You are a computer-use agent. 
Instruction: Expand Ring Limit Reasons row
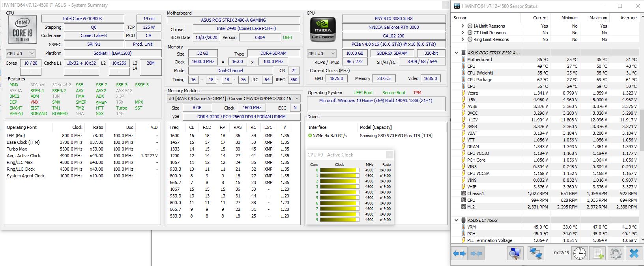(x=463, y=39)
